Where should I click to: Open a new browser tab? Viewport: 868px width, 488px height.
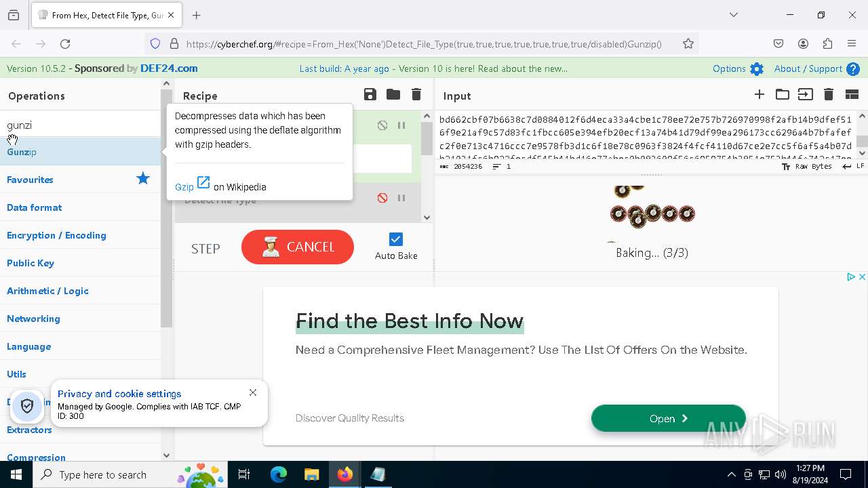[x=197, y=15]
